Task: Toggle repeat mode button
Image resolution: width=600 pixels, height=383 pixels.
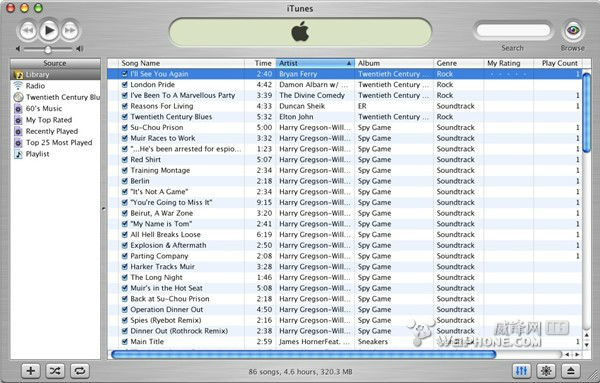Action: [79, 370]
